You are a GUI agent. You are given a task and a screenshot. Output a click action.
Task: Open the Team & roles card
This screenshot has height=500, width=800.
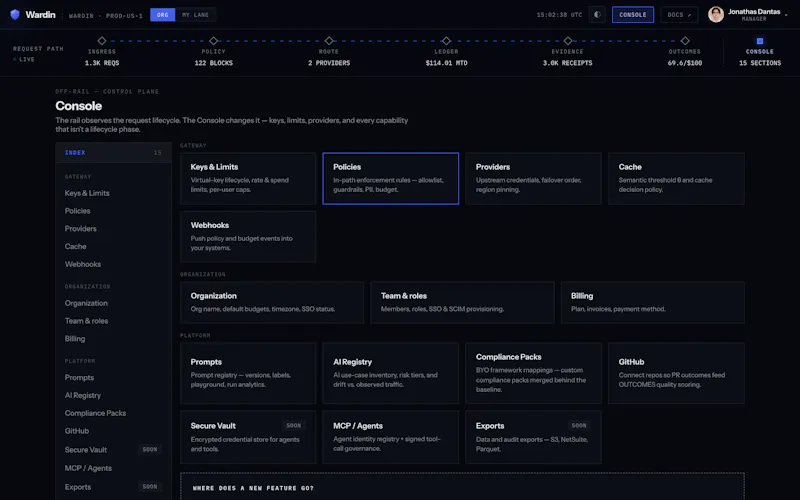[462, 303]
